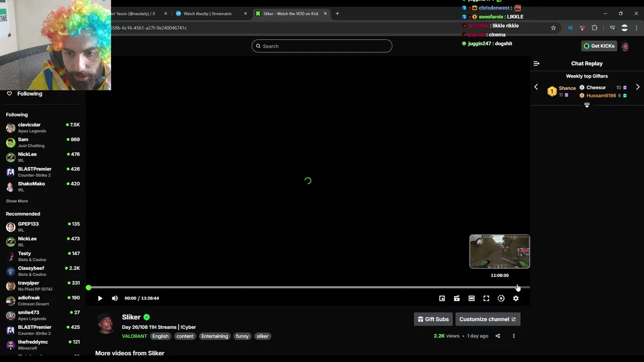
Task: Bookmark this page with the star
Action: [553, 28]
